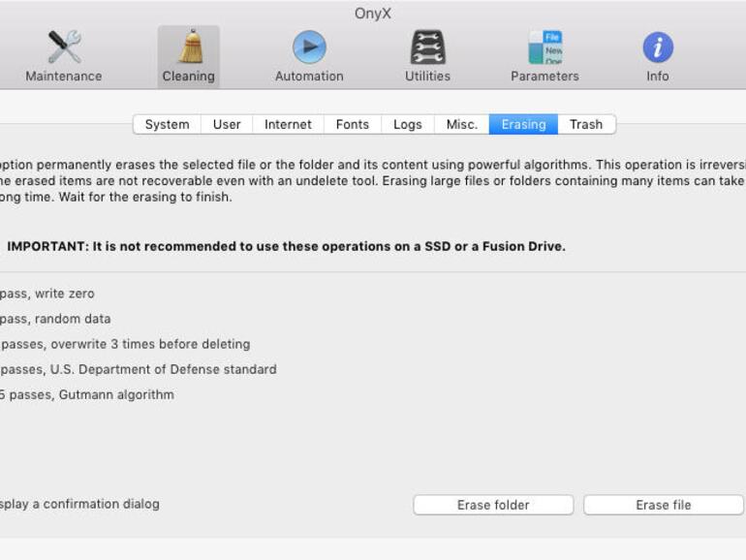Viewport: 746px width, 560px height.
Task: Switch to the Trash tab
Action: tap(586, 125)
